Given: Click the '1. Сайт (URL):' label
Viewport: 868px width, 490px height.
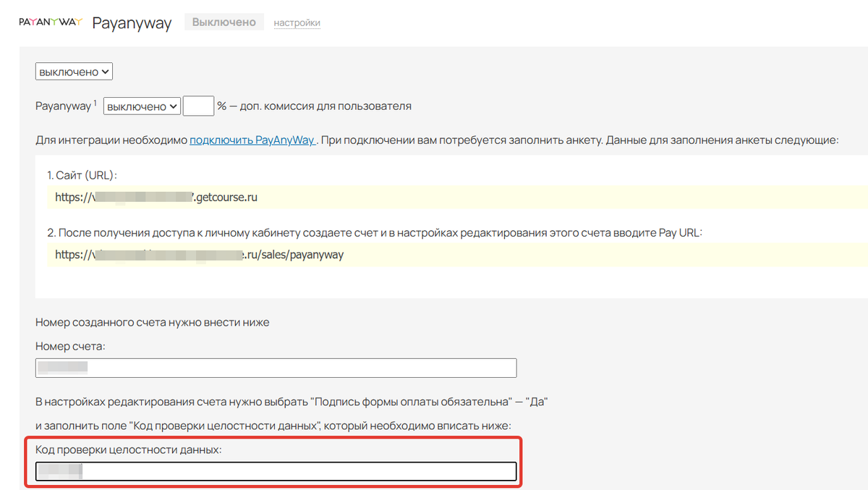Looking at the screenshot, I should click(x=82, y=175).
